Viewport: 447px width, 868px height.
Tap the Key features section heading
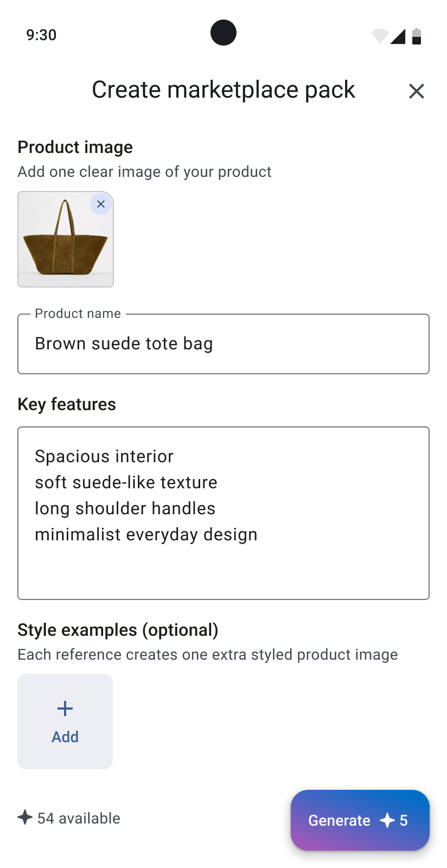tap(67, 405)
